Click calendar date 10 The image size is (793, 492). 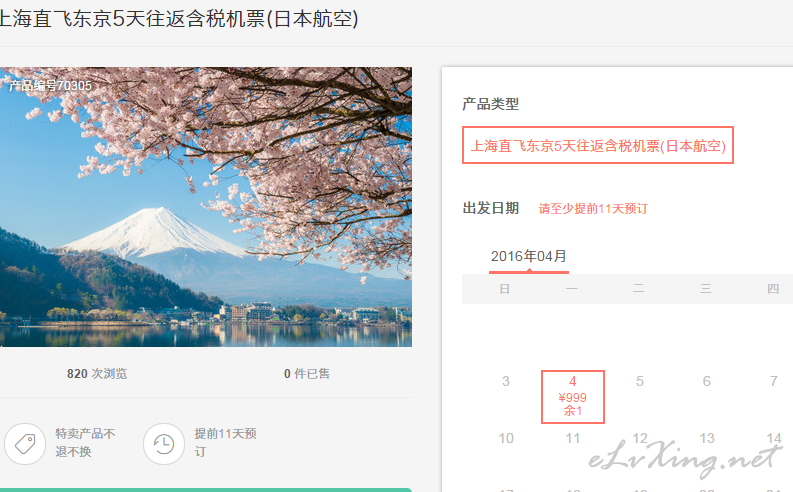point(506,438)
